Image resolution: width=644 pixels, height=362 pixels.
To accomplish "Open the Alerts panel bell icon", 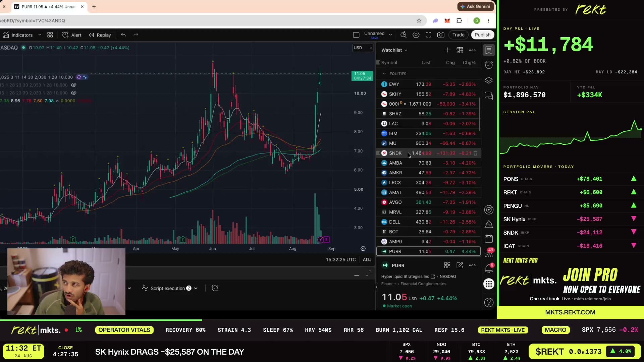I will [x=489, y=268].
